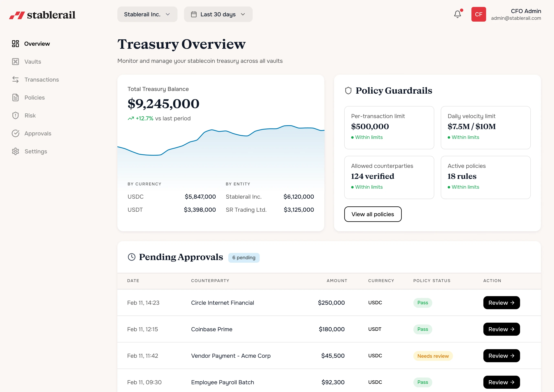This screenshot has width=554, height=392.
Task: Click the notification bell icon
Action: (x=457, y=14)
